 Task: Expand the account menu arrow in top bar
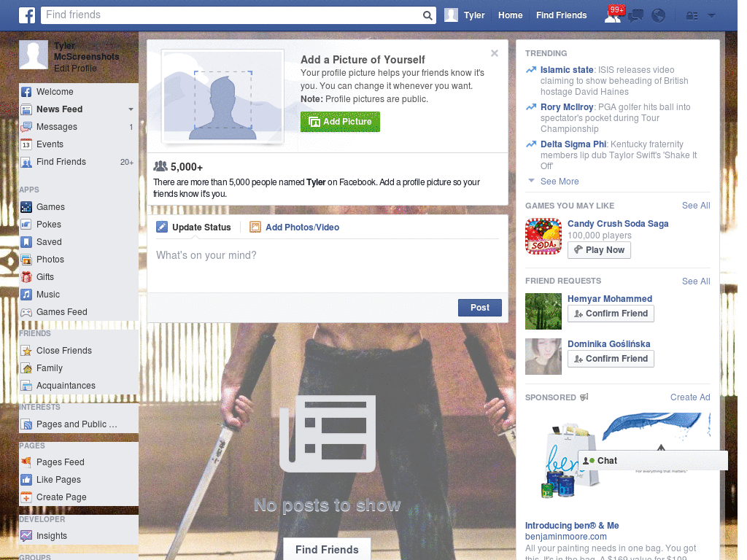[711, 15]
